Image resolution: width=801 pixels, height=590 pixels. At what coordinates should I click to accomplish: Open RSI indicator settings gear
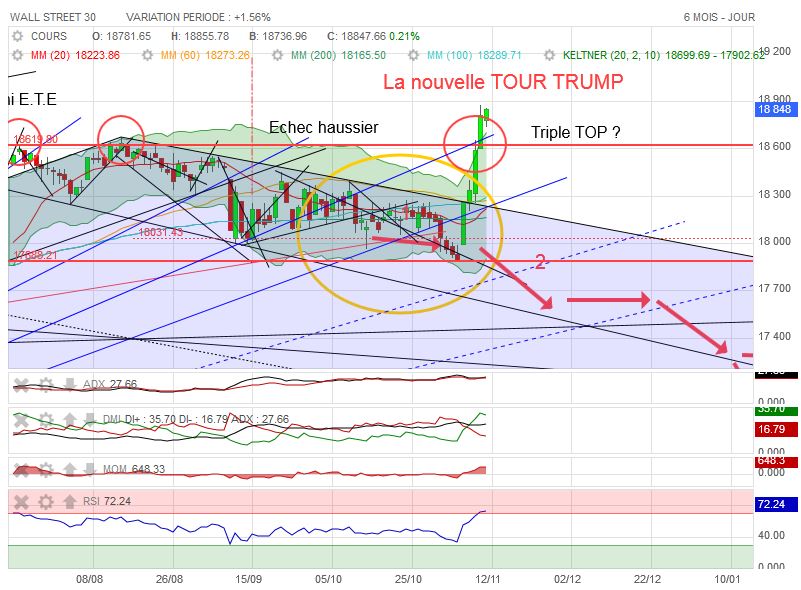(45, 502)
